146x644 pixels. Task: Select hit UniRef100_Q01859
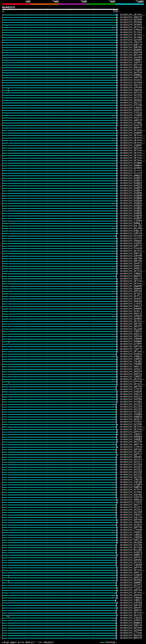pyautogui.click(x=131, y=57)
